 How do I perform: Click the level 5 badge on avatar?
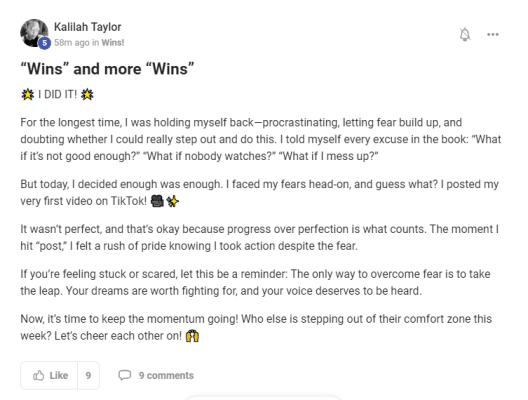coord(44,43)
